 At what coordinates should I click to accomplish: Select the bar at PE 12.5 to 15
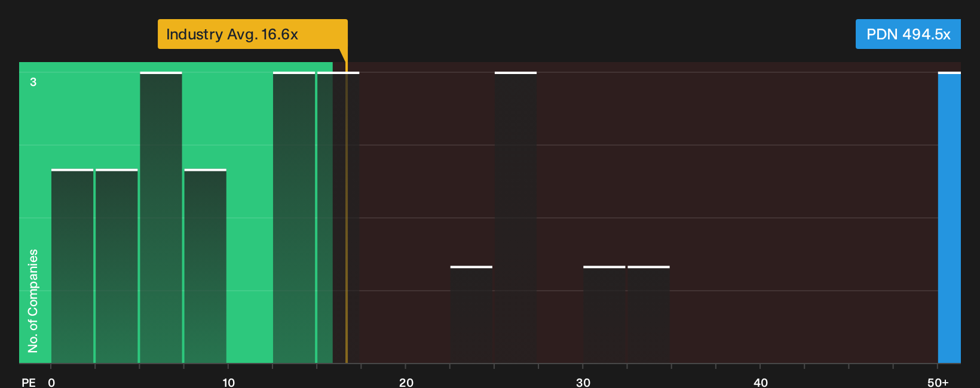pyautogui.click(x=294, y=217)
